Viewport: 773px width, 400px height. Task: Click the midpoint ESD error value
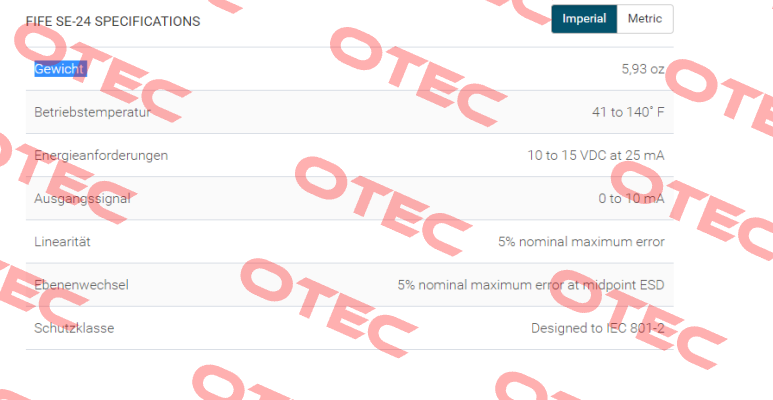531,285
